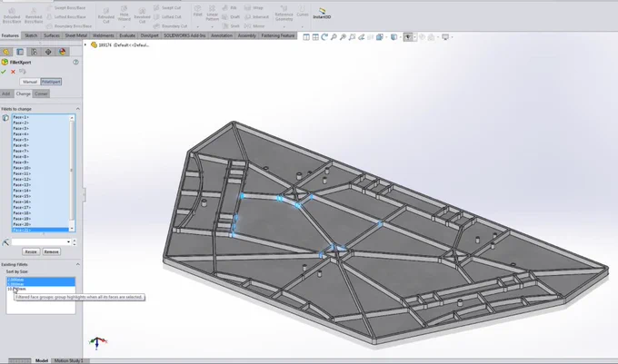
Task: Click Zoom to Area in view toolbar
Action: (343, 37)
